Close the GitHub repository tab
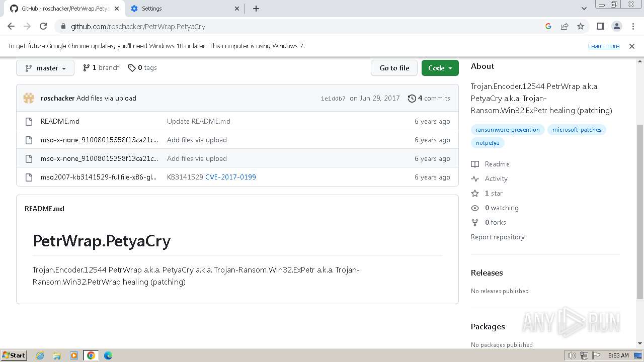 tap(117, 9)
